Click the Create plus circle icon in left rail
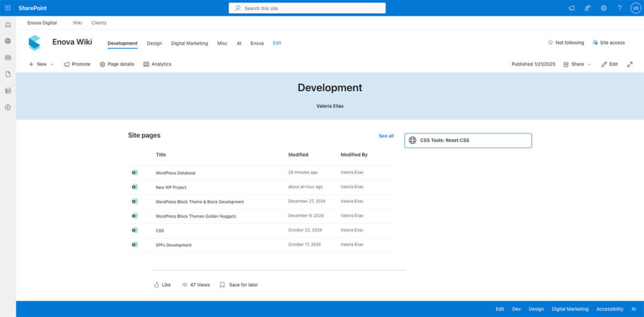 point(8,107)
